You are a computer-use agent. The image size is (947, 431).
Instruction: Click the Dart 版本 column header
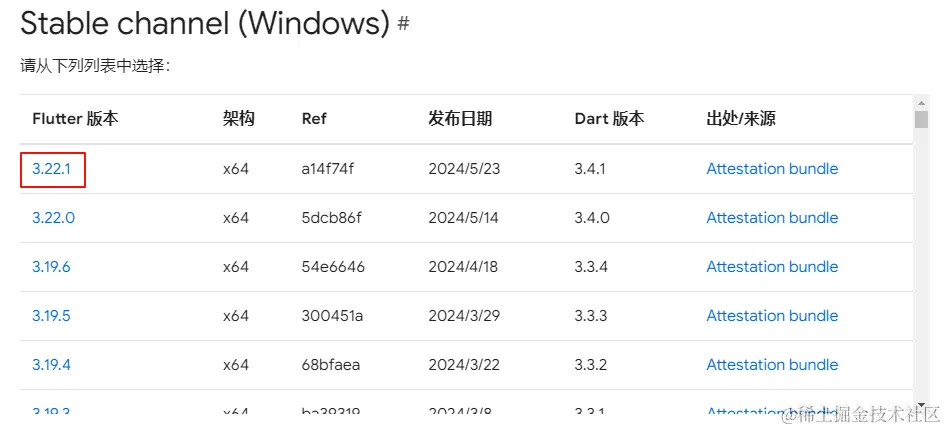tap(609, 119)
